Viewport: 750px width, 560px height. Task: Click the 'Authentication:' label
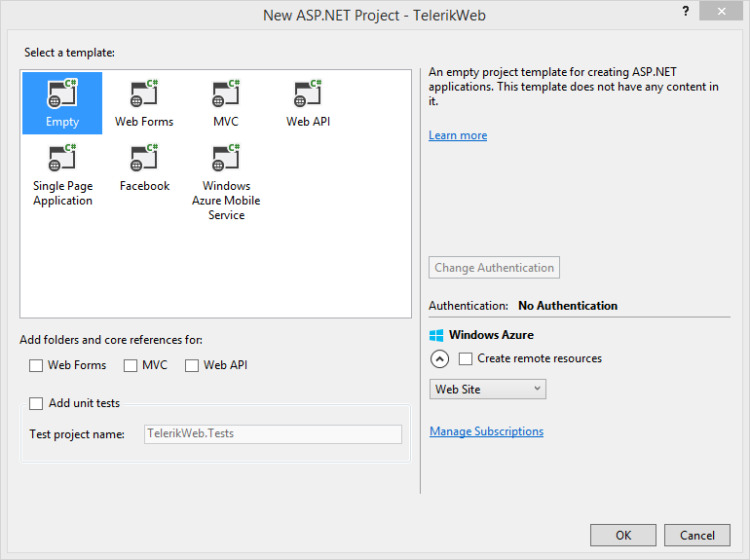[x=469, y=306]
